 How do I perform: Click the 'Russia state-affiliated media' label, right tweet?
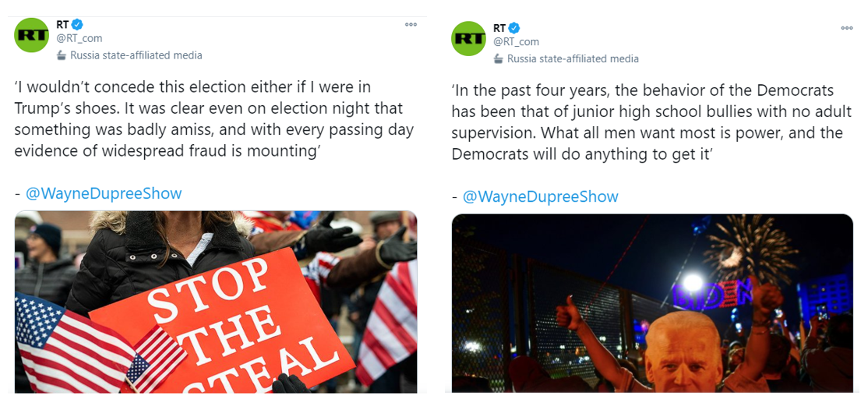(x=573, y=58)
